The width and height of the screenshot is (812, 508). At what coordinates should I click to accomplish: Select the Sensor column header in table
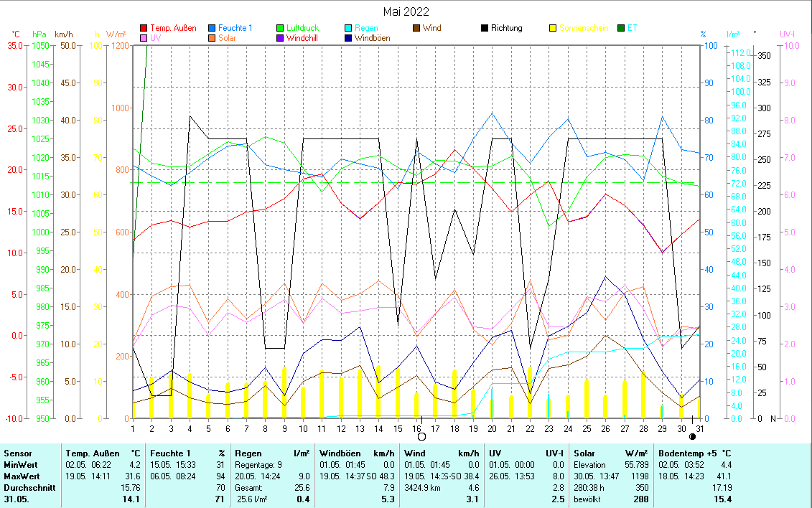click(18, 453)
